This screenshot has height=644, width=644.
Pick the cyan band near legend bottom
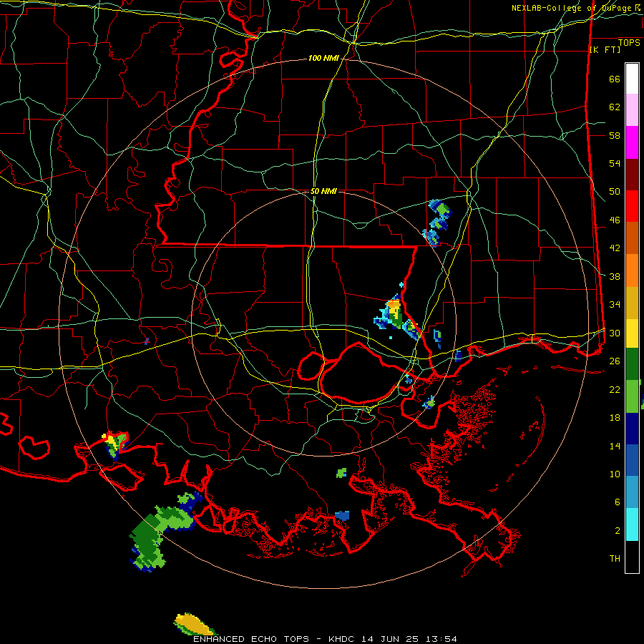tap(632, 525)
